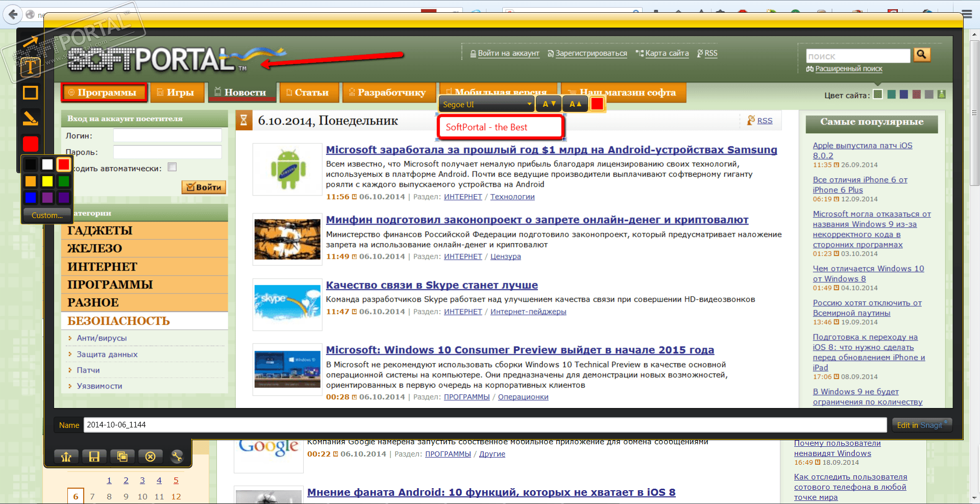Click calendar day 3 in browser page
980x504 pixels.
[142, 481]
